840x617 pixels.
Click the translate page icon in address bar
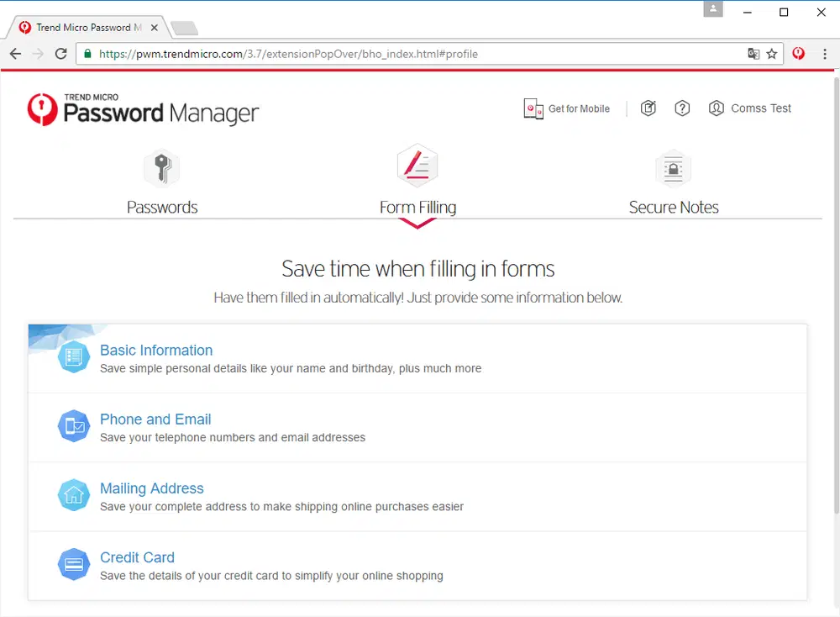pos(753,54)
